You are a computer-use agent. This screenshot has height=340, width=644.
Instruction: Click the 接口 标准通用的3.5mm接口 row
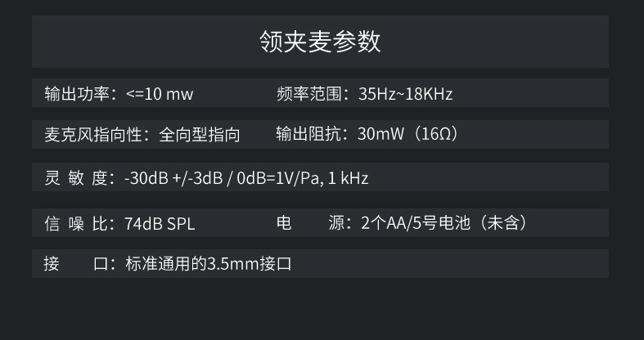(x=320, y=263)
